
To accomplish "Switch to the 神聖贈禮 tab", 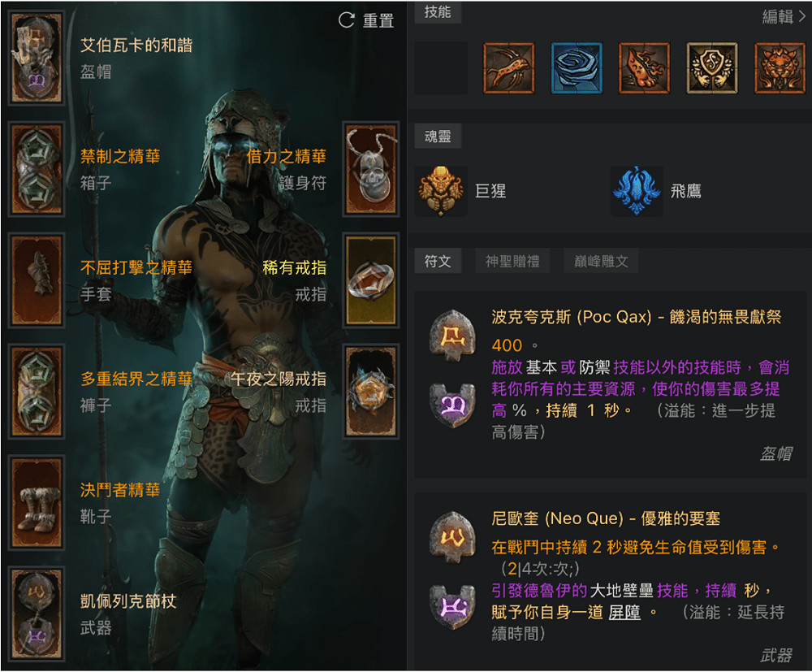I will [x=512, y=261].
